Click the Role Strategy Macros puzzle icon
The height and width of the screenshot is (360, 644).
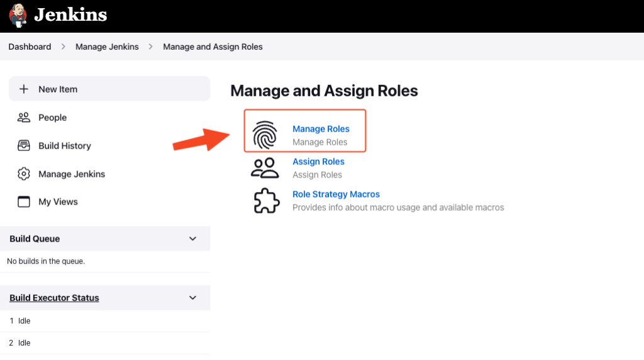(267, 201)
